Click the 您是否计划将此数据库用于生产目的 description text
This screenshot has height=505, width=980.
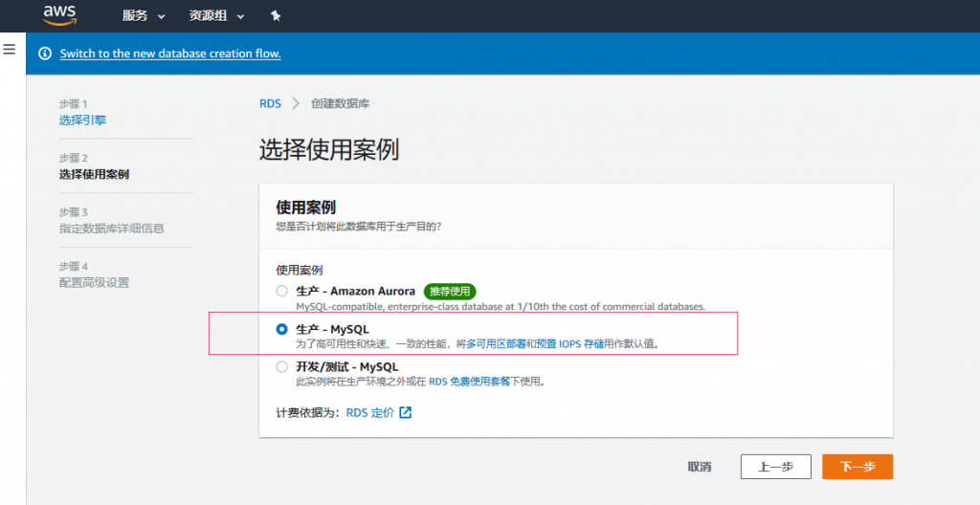[x=359, y=227]
